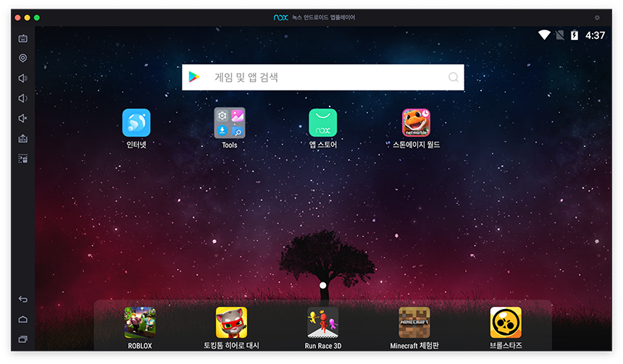
Task: Launch the 브롤스타즈 app
Action: pyautogui.click(x=506, y=322)
